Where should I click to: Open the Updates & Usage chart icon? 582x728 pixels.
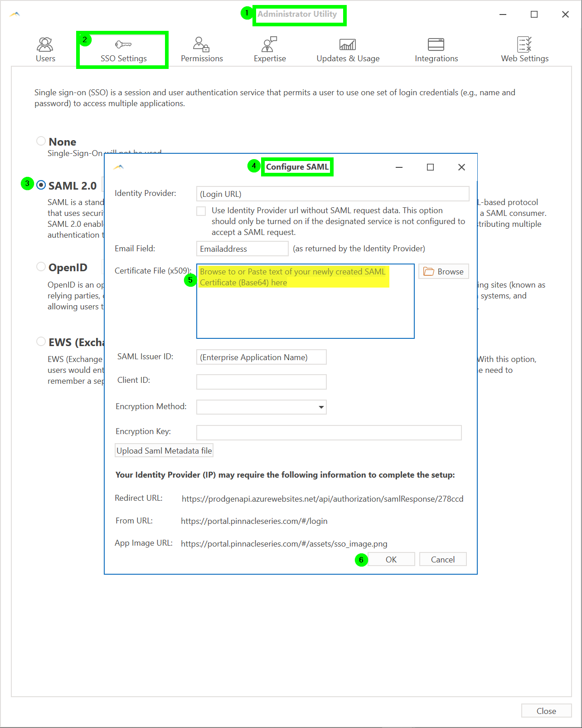point(348,44)
